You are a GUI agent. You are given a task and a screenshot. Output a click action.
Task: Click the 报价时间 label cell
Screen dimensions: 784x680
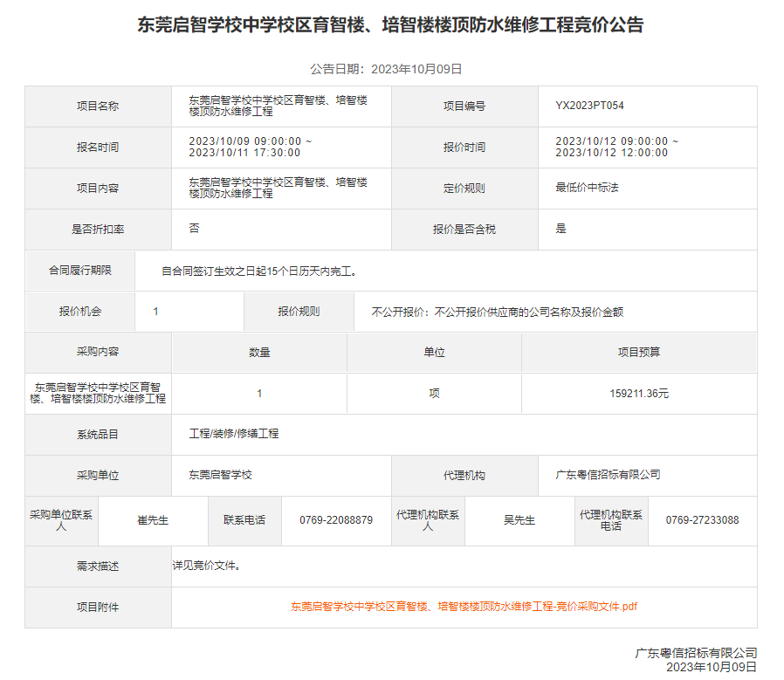(x=464, y=147)
